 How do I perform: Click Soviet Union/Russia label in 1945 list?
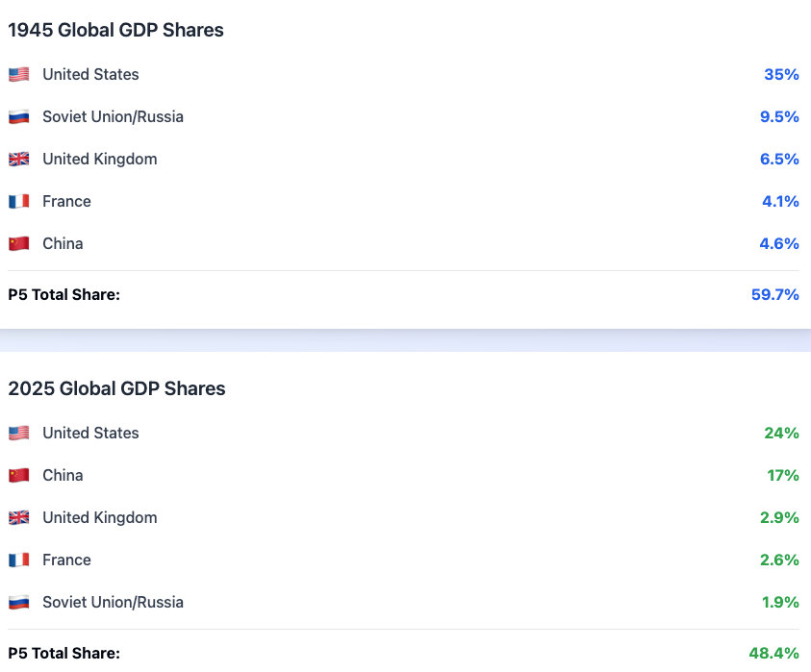coord(113,117)
